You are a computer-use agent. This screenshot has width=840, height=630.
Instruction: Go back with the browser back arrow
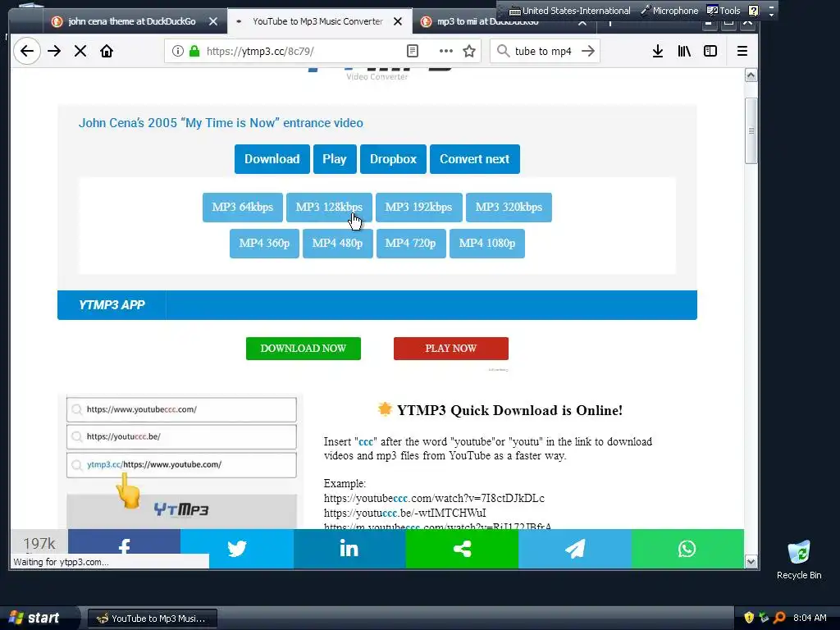tap(27, 51)
